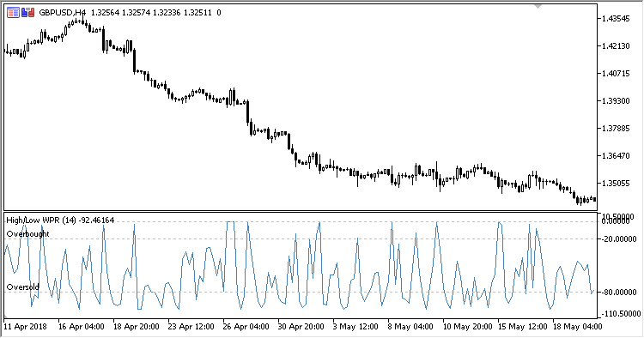Click the -20.00000 indicator level value
Image resolution: width=644 pixels, height=338 pixels.
(x=619, y=238)
